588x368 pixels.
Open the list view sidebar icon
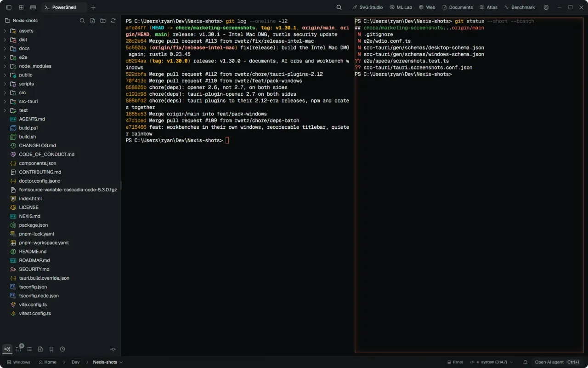(x=29, y=349)
